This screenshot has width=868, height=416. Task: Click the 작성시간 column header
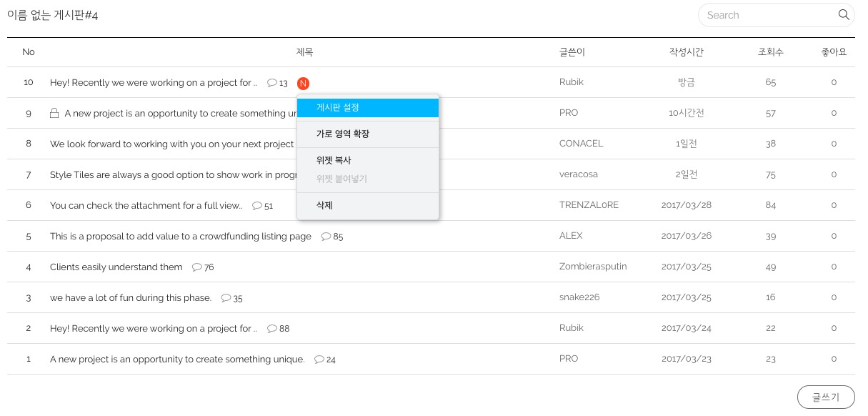(x=687, y=52)
